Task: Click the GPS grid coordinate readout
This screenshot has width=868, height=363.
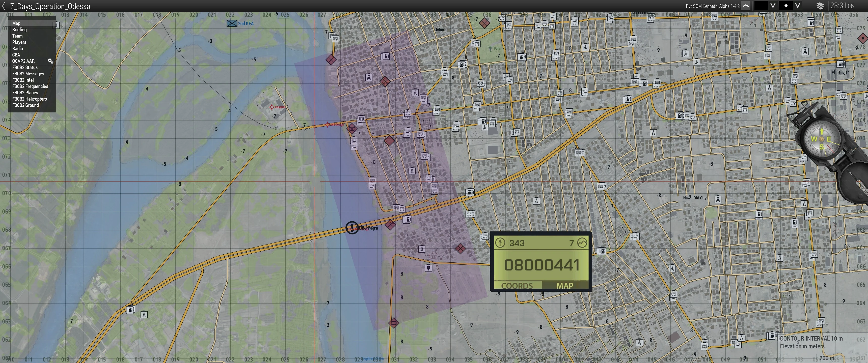Action: pos(541,265)
